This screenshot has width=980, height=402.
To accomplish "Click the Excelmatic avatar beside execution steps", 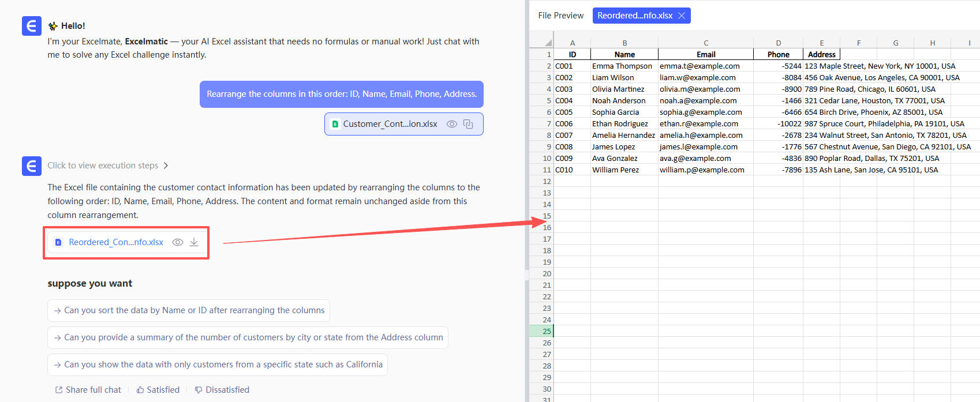I will (x=32, y=166).
